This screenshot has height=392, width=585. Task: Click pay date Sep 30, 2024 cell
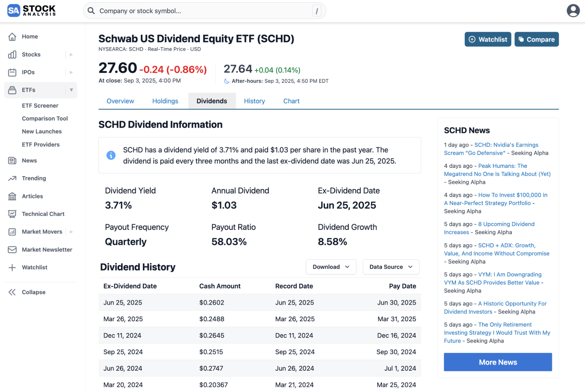(x=396, y=352)
